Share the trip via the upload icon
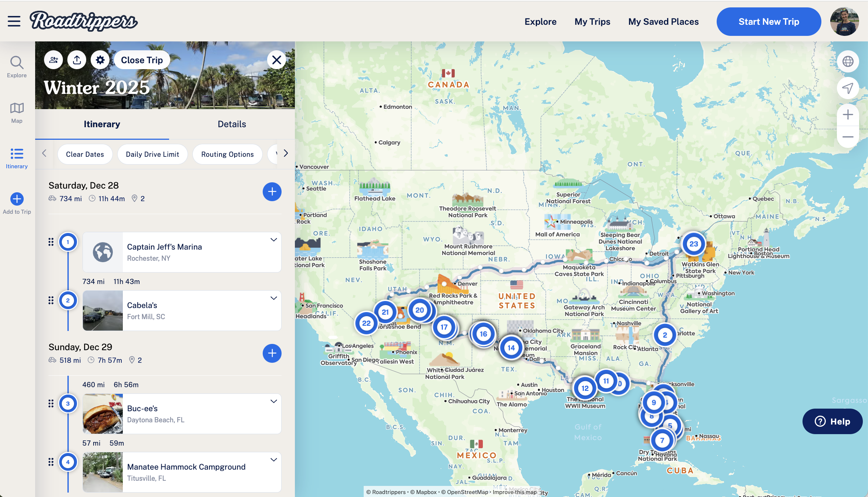Image resolution: width=868 pixels, height=497 pixels. pyautogui.click(x=77, y=60)
